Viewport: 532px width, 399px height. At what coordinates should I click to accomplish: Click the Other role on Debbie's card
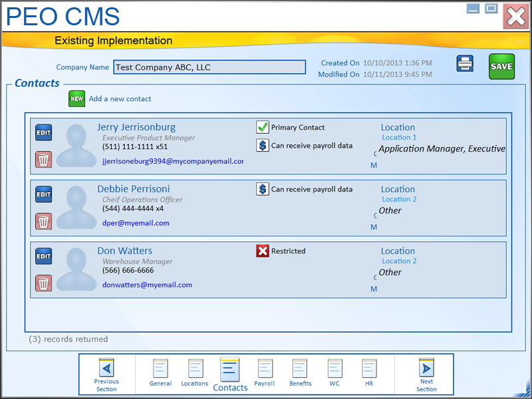pos(390,211)
